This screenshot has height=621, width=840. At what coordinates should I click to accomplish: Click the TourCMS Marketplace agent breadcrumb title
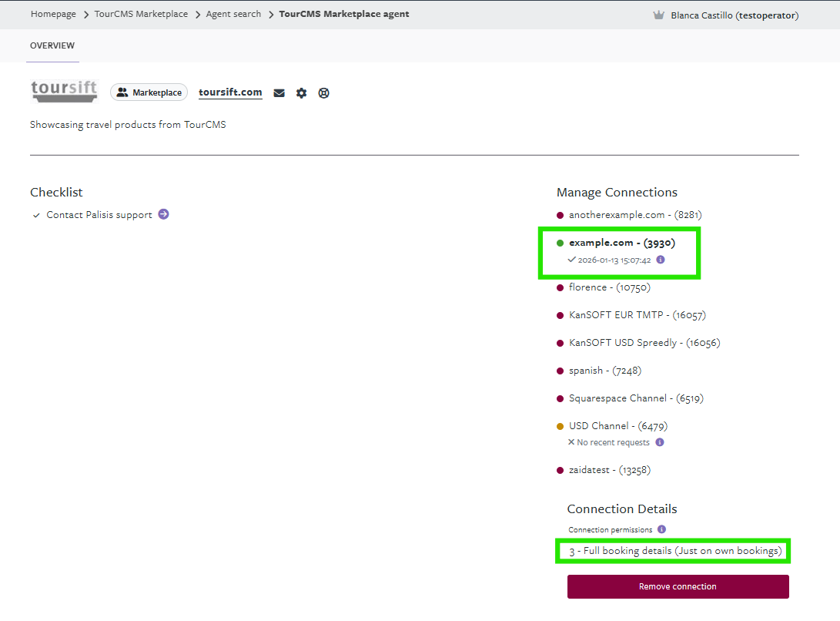click(344, 14)
